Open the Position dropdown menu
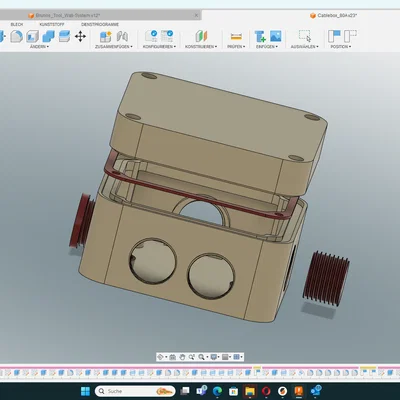Screen dimensions: 400x400 341,47
